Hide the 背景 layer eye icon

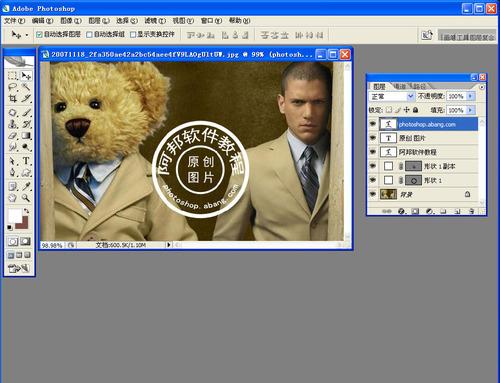click(x=373, y=194)
